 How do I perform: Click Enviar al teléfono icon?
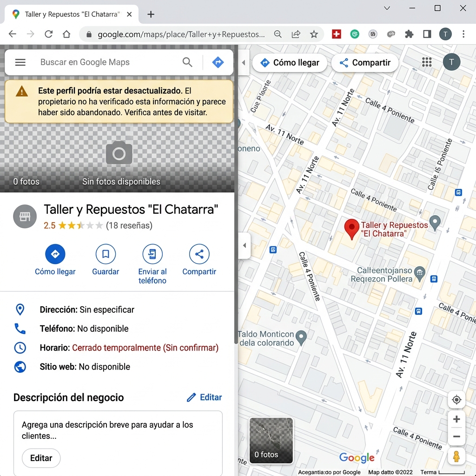click(152, 254)
